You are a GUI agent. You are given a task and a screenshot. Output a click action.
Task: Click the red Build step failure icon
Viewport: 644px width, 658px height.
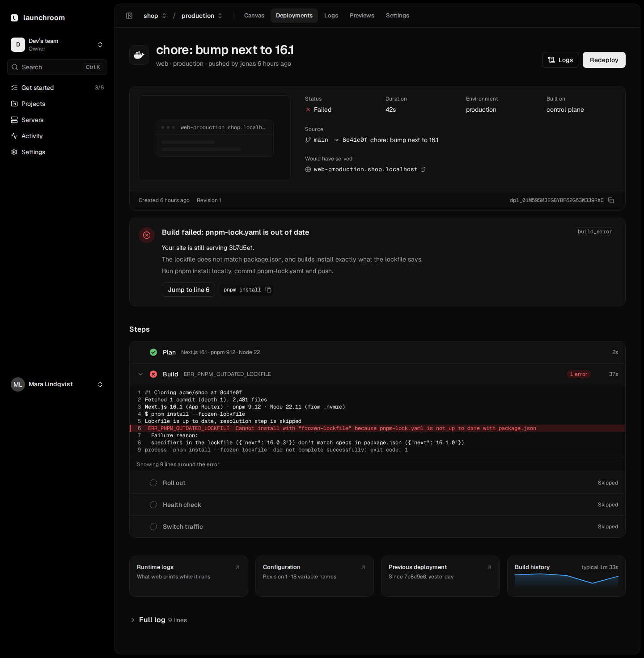153,374
